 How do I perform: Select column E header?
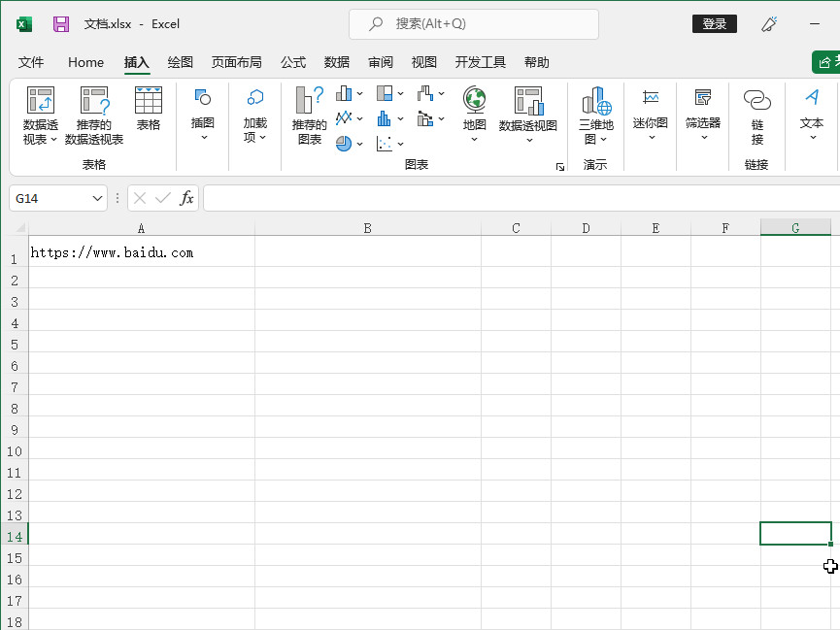coord(655,228)
